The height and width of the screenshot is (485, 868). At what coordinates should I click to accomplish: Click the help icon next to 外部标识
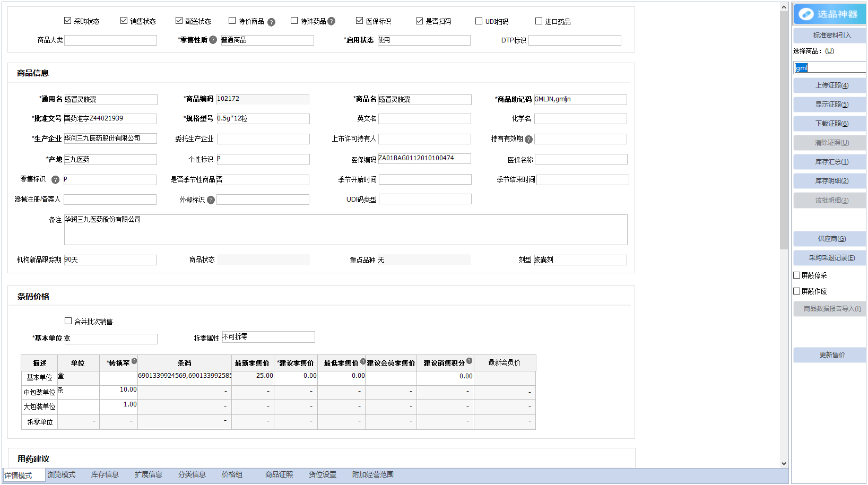(211, 200)
